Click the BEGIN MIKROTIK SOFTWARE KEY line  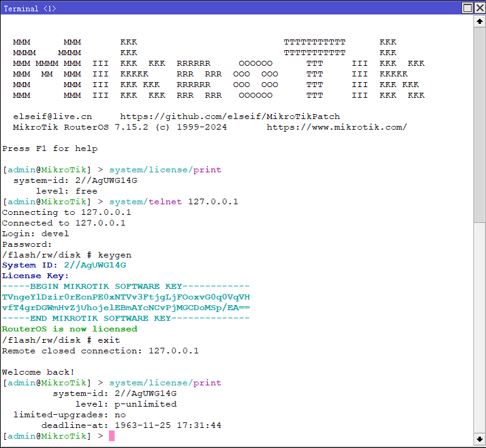pyautogui.click(x=126, y=286)
